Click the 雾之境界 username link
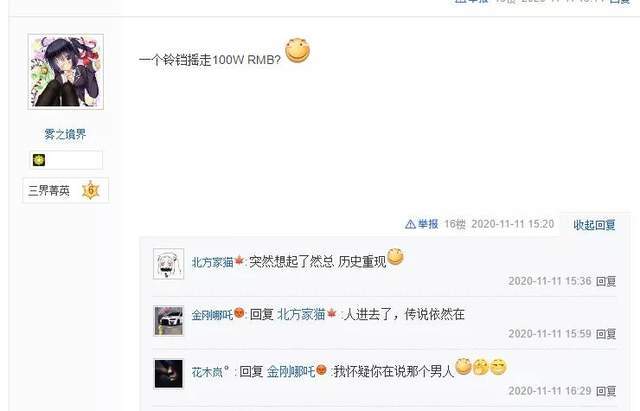This screenshot has height=411, width=640. point(65,134)
